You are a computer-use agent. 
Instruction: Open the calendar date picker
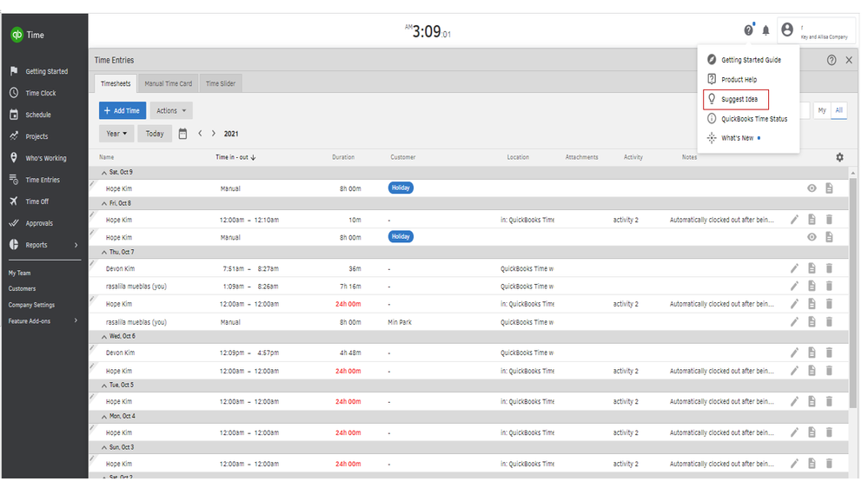(182, 134)
